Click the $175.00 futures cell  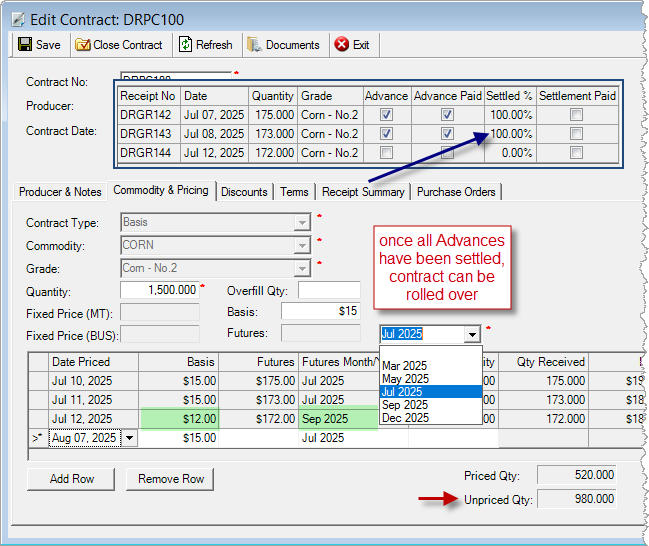coord(258,381)
